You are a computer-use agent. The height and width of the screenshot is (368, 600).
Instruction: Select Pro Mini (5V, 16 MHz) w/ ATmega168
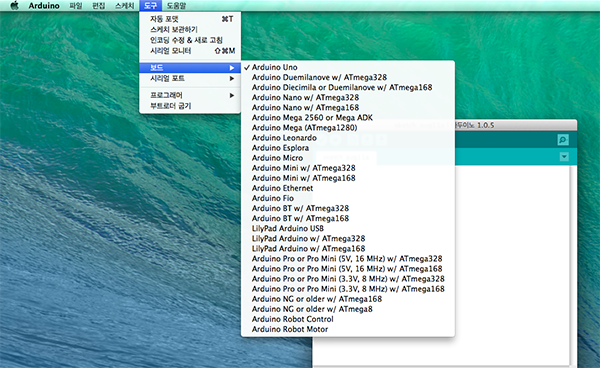tap(348, 269)
